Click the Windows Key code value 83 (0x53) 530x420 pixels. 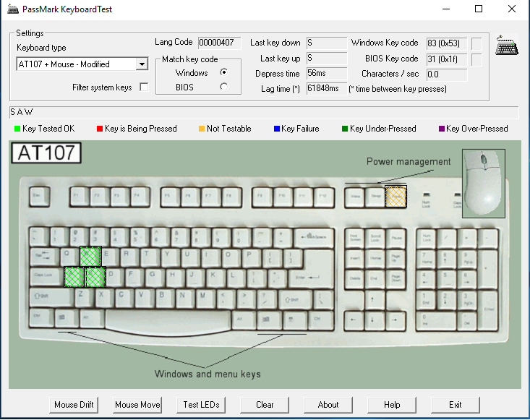click(447, 43)
